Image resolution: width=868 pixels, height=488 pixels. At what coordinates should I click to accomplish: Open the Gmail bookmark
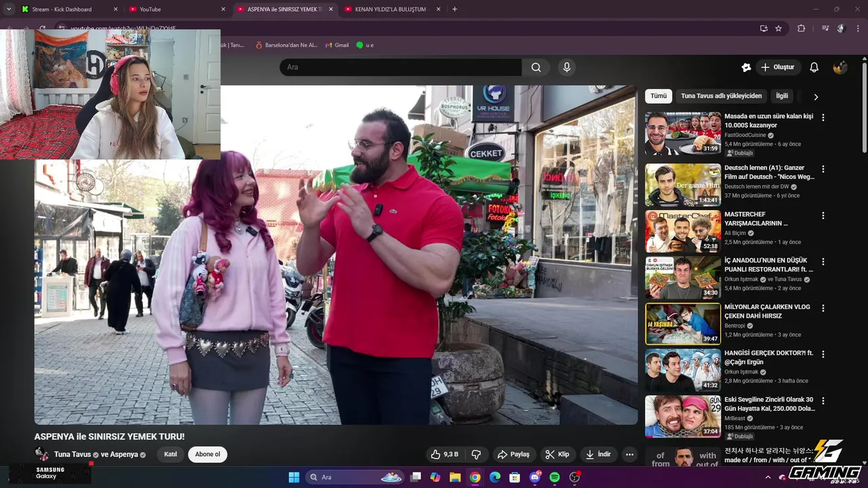[x=337, y=45]
